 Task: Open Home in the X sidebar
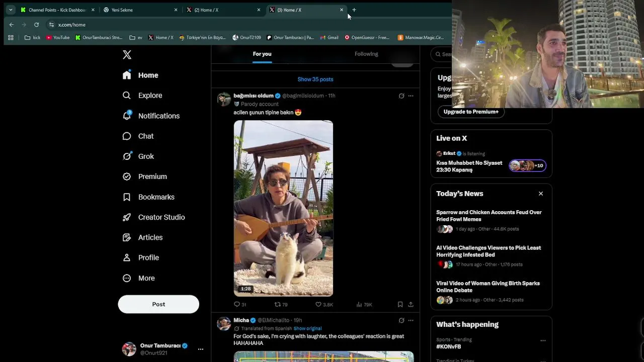[141, 75]
